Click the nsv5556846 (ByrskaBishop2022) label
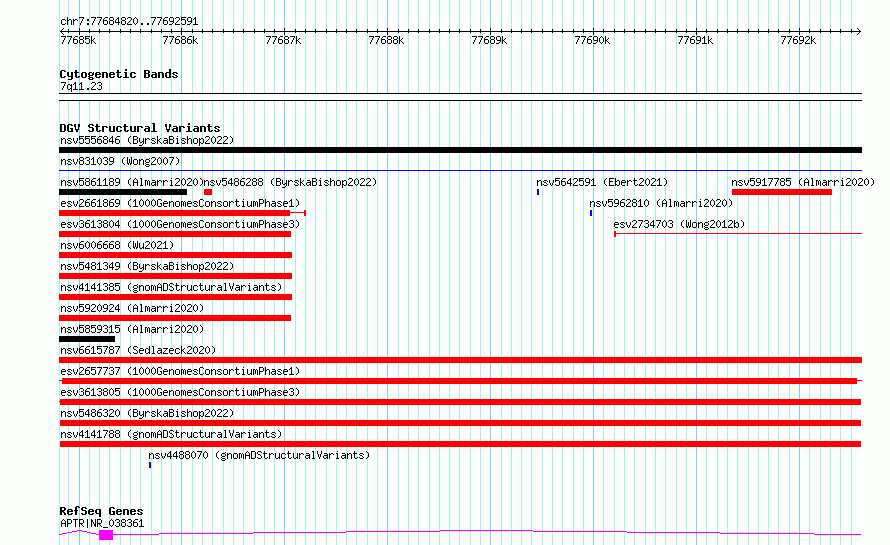890x545 pixels. click(x=147, y=140)
